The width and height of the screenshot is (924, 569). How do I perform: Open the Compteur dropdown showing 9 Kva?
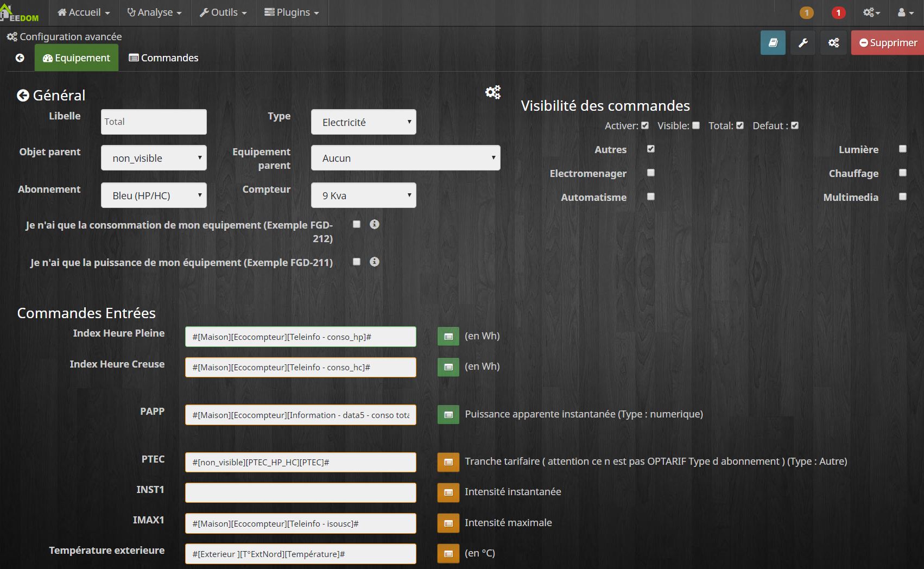point(364,195)
